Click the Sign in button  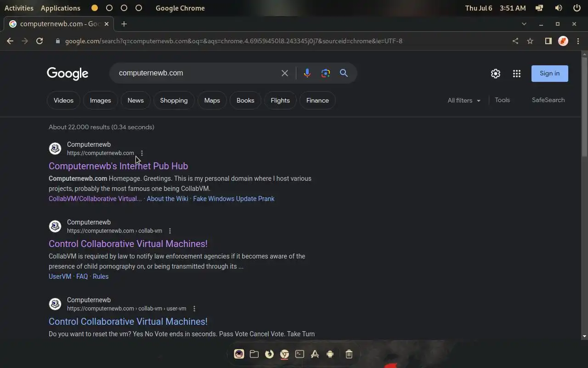pyautogui.click(x=550, y=74)
